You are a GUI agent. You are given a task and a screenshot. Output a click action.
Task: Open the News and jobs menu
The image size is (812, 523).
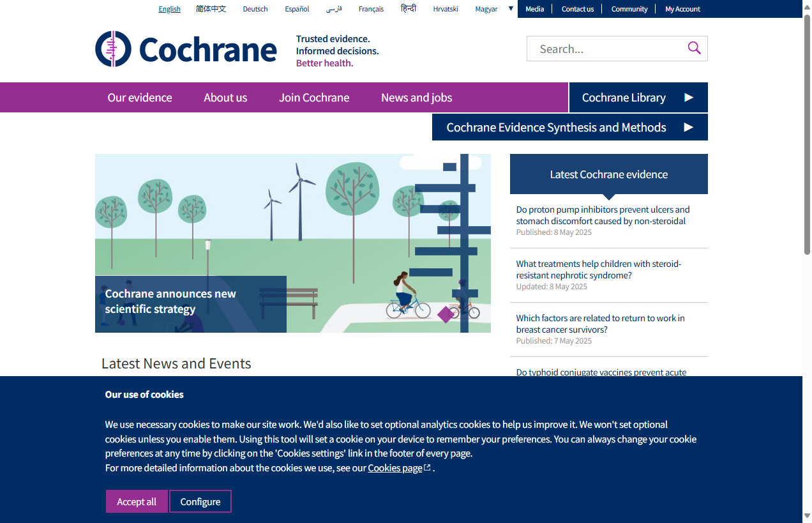pyautogui.click(x=416, y=97)
